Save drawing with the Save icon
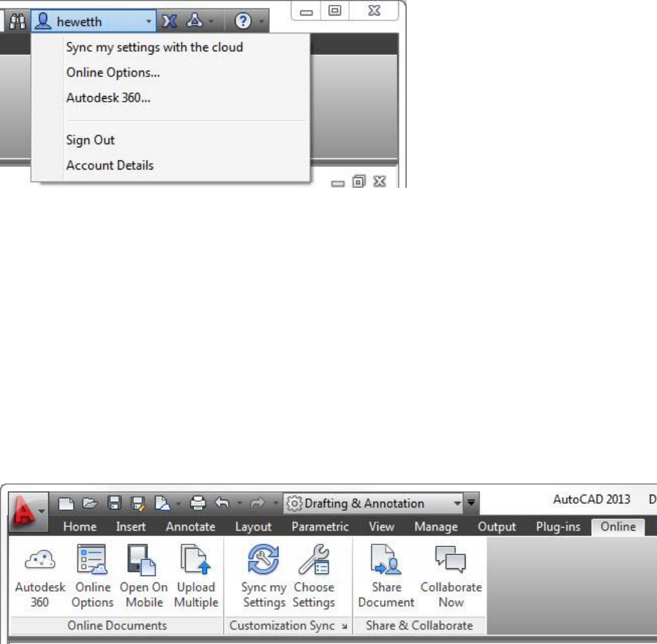The image size is (657, 644). (114, 503)
